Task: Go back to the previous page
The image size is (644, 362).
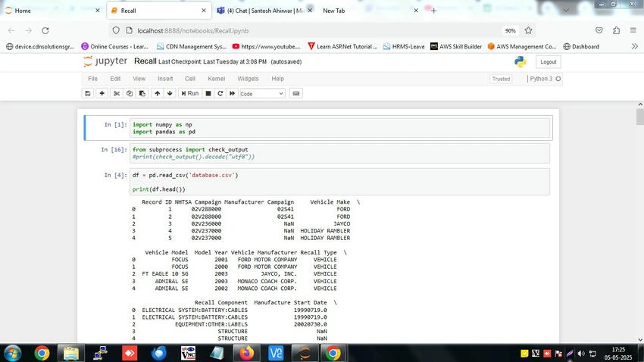Action: 11,30
